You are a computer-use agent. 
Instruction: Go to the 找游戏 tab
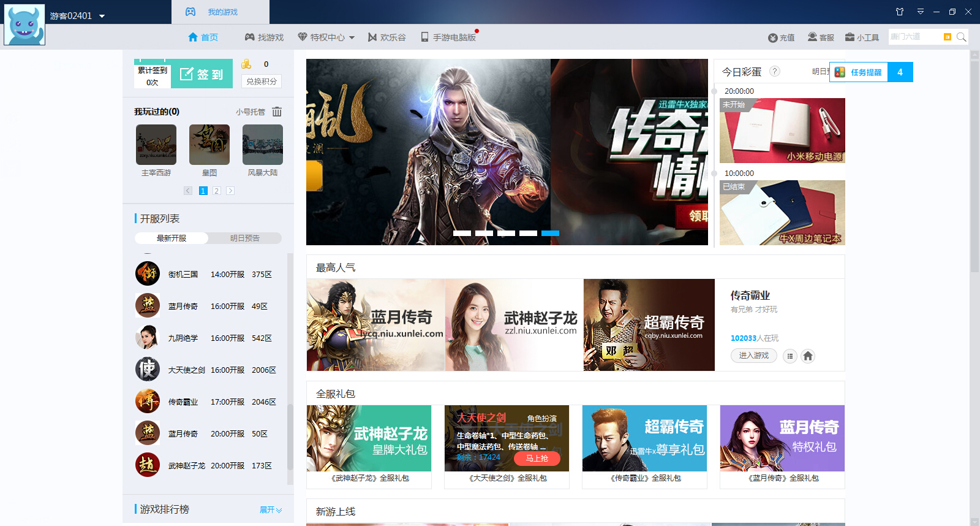[x=264, y=37]
